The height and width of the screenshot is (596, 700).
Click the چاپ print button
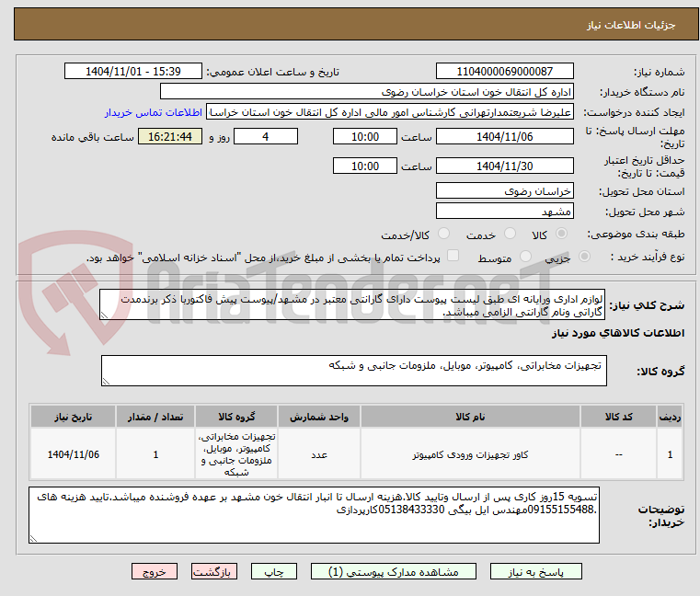coord(274,571)
